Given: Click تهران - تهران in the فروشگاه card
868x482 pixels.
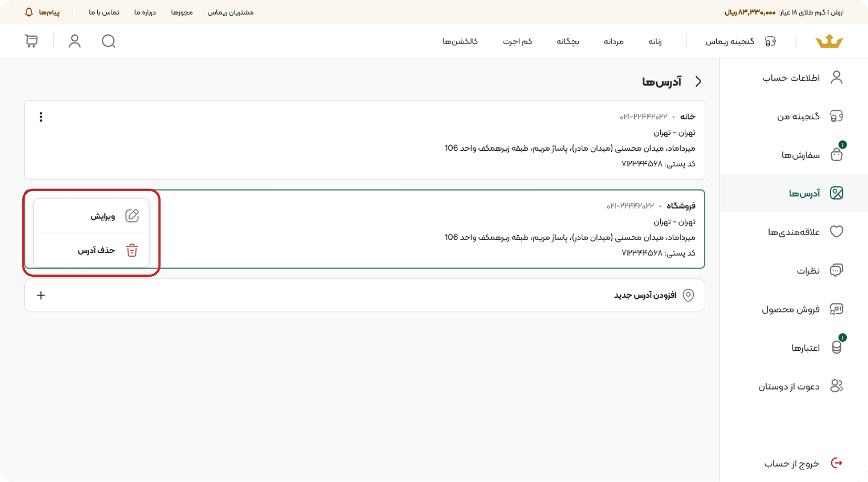Looking at the screenshot, I should coord(674,222).
